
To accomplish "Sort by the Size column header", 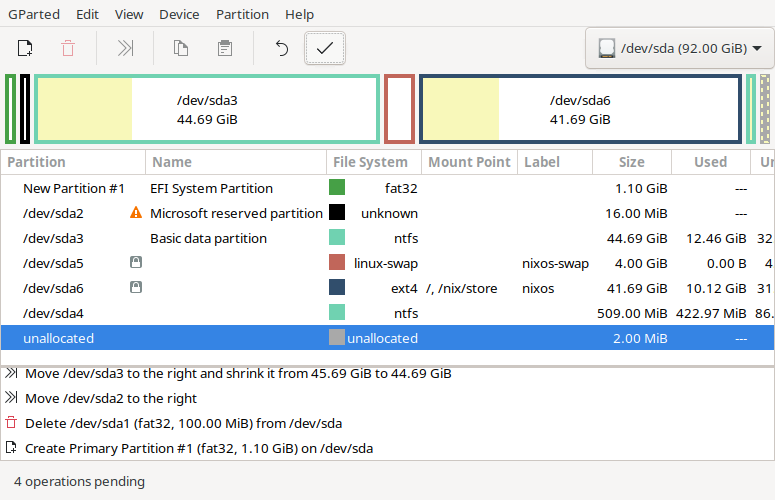I will click(631, 162).
